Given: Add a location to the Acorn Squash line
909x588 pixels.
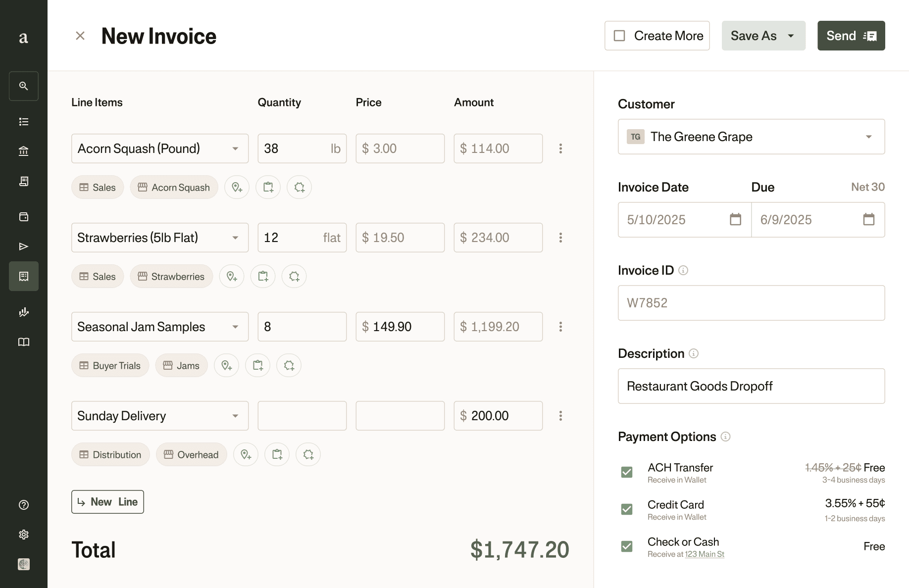Looking at the screenshot, I should coord(237,187).
